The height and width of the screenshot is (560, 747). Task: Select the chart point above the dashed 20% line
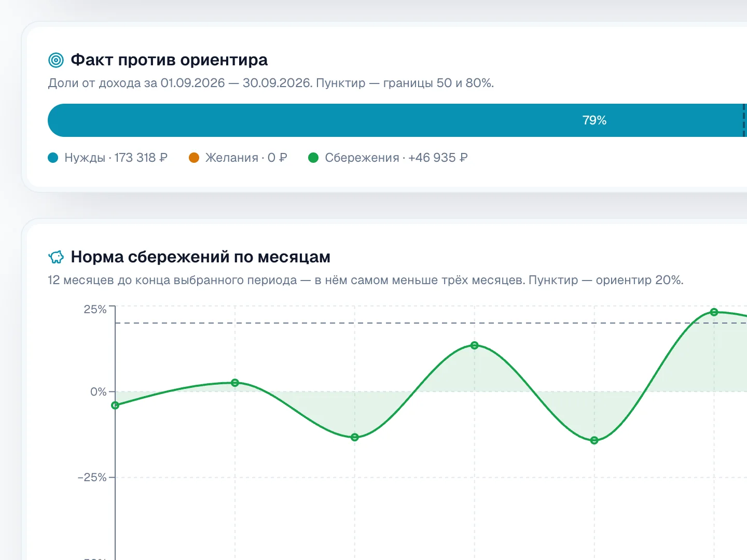click(714, 312)
